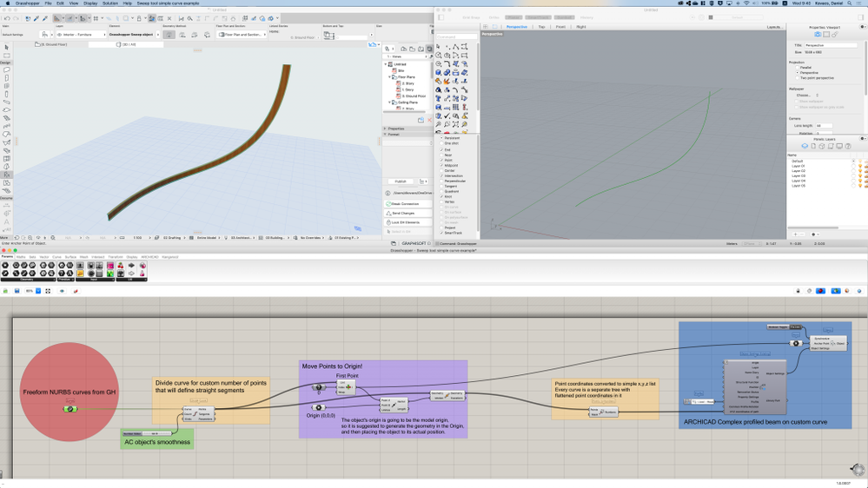Select the Parallel projection radio button
868x488 pixels.
[797, 68]
